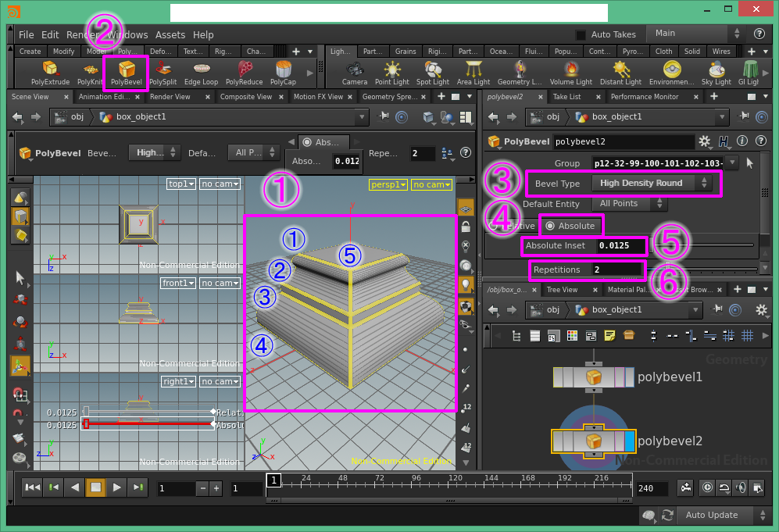Add a sticky note in the network editor
Image resolution: width=779 pixels, height=532 pixels.
click(609, 336)
